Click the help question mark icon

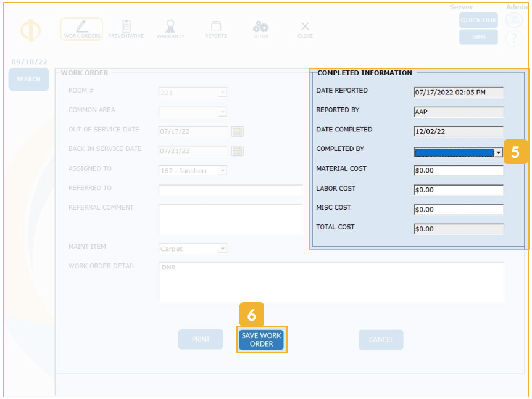click(x=513, y=39)
